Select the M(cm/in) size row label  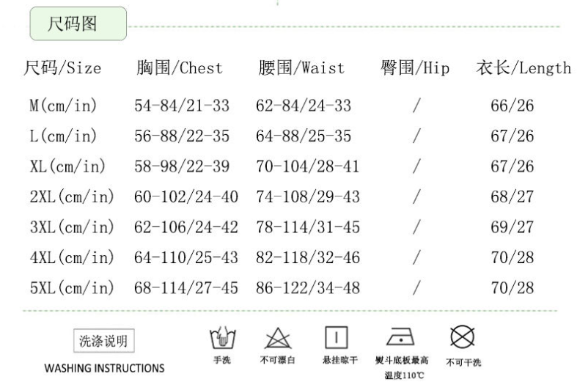coord(62,106)
